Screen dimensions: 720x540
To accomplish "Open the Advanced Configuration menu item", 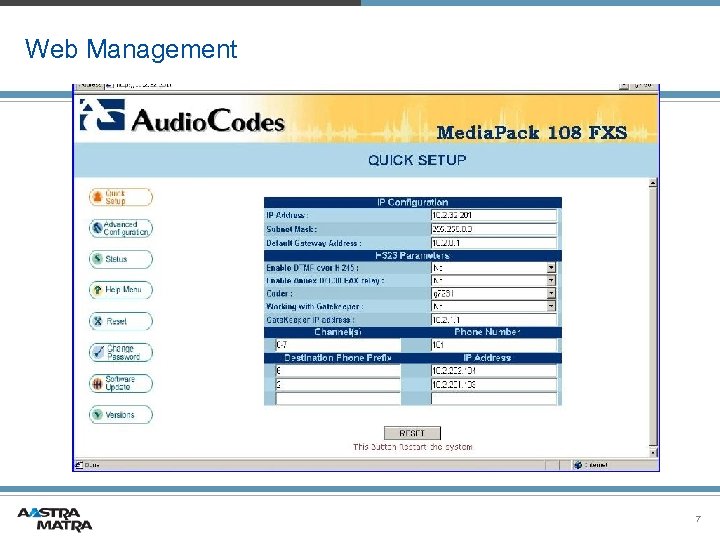I will coord(121,228).
